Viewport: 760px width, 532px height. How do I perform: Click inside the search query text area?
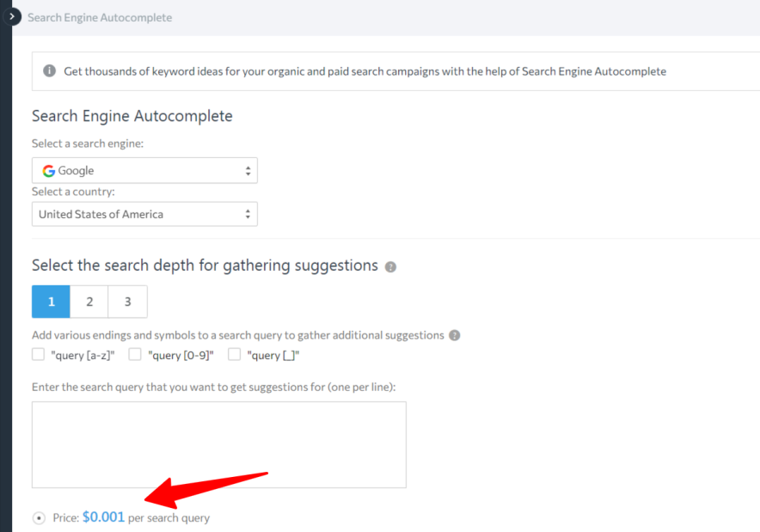[218, 444]
